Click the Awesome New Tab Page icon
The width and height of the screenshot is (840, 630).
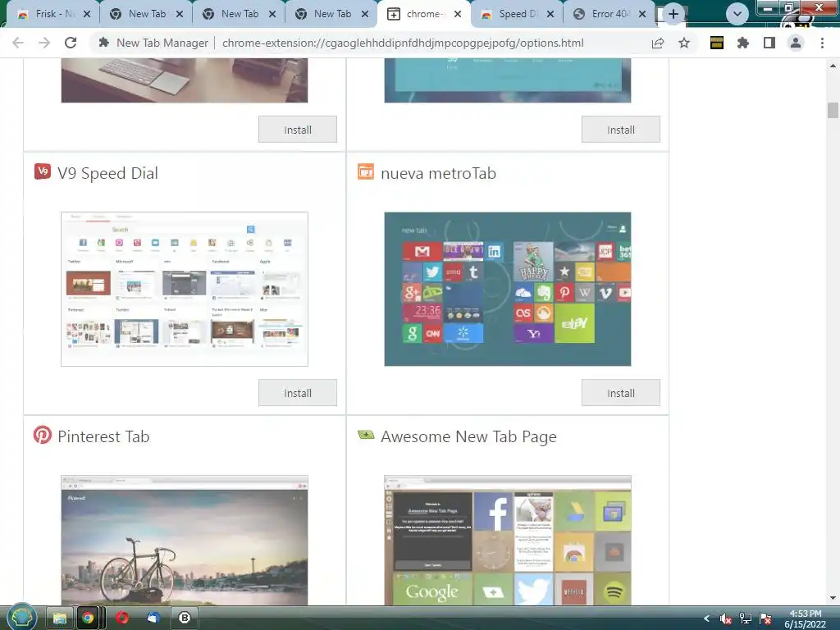coord(366,435)
